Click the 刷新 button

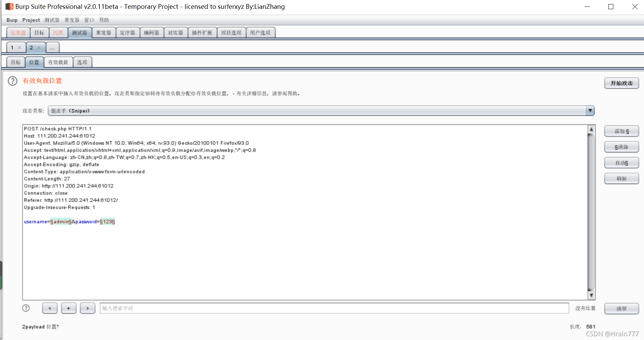click(622, 178)
